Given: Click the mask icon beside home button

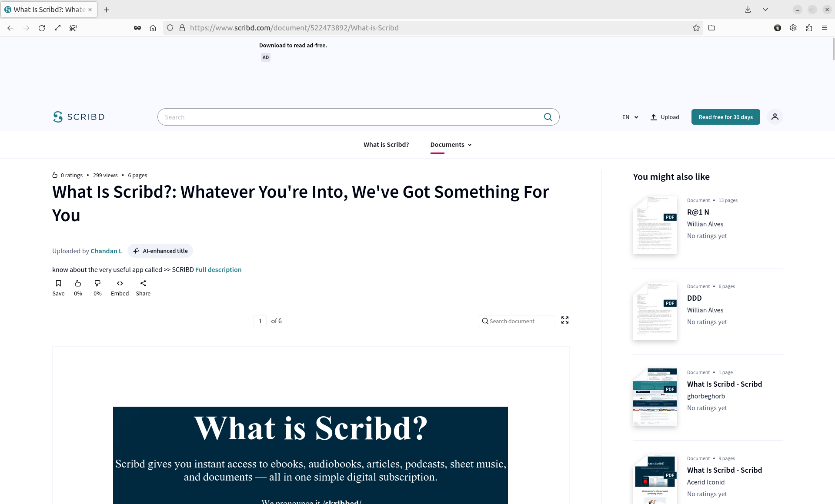Looking at the screenshot, I should pyautogui.click(x=137, y=28).
